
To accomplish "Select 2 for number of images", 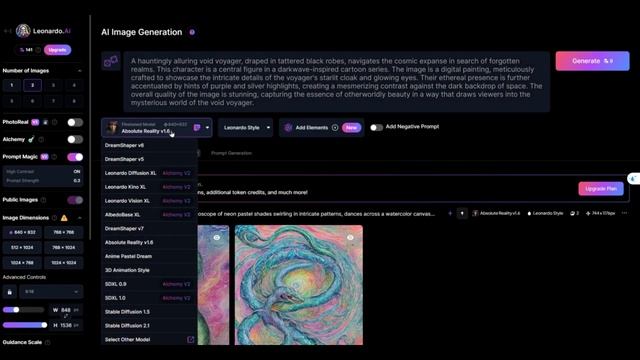I will [33, 85].
